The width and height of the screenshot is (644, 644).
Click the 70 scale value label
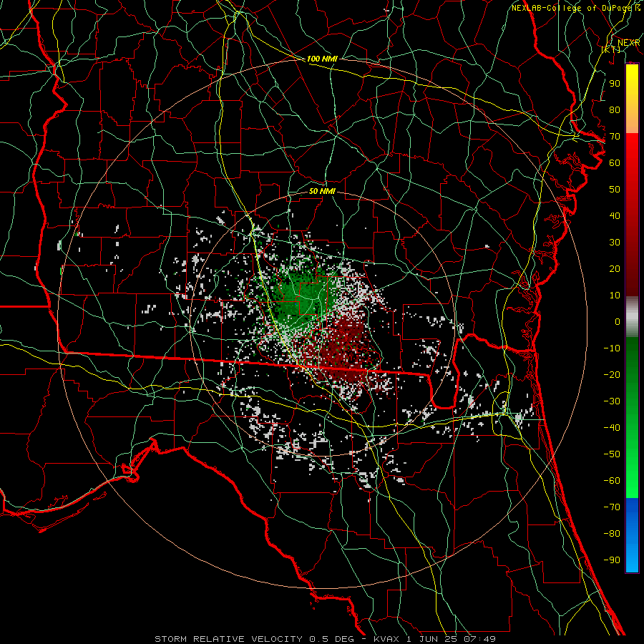pyautogui.click(x=615, y=137)
